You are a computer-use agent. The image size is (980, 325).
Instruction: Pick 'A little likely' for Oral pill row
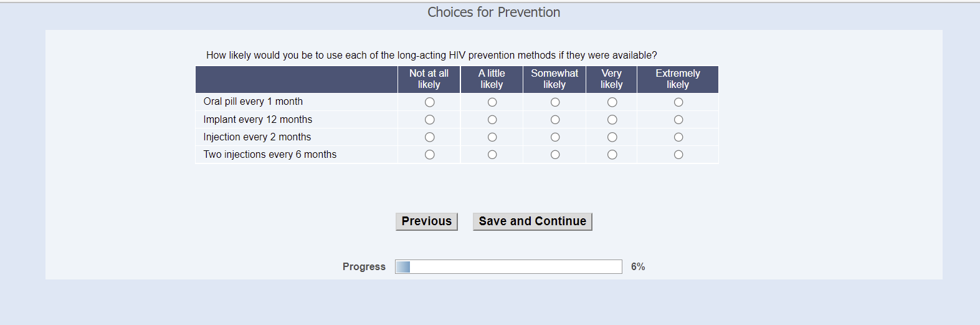tap(492, 102)
